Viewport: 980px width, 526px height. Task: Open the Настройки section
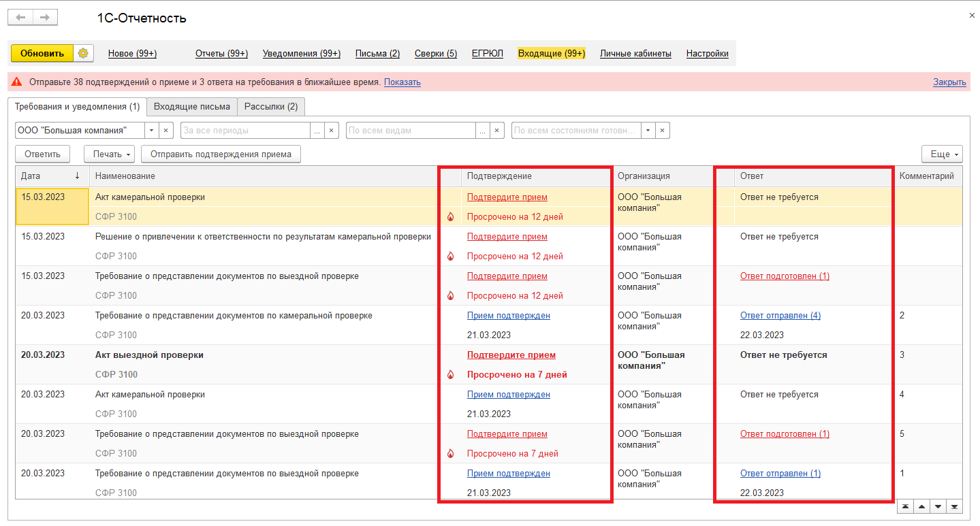coord(708,53)
